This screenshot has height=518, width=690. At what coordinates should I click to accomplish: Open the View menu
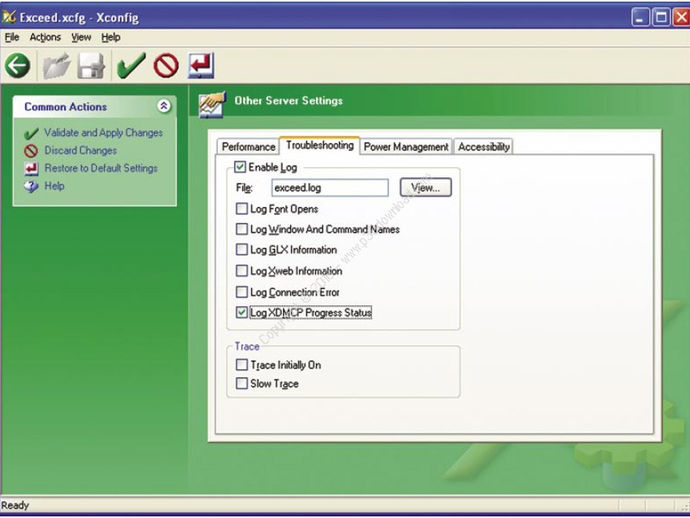click(x=81, y=37)
